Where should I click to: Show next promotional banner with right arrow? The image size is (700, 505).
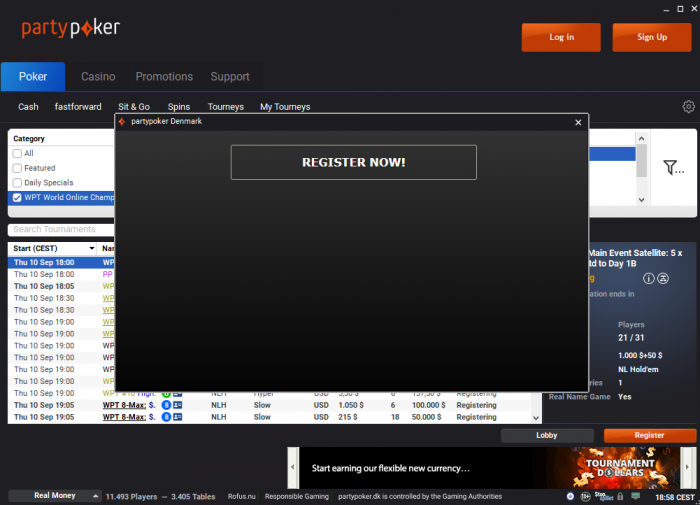pyautogui.click(x=687, y=467)
